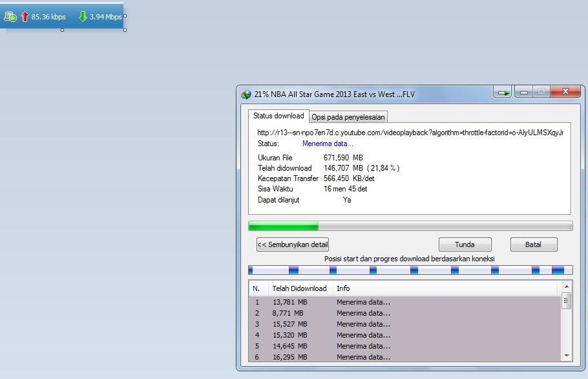Screen dimensions: 588x379
Task: Open the Opsi pada penyelesaian tab
Action: (348, 117)
